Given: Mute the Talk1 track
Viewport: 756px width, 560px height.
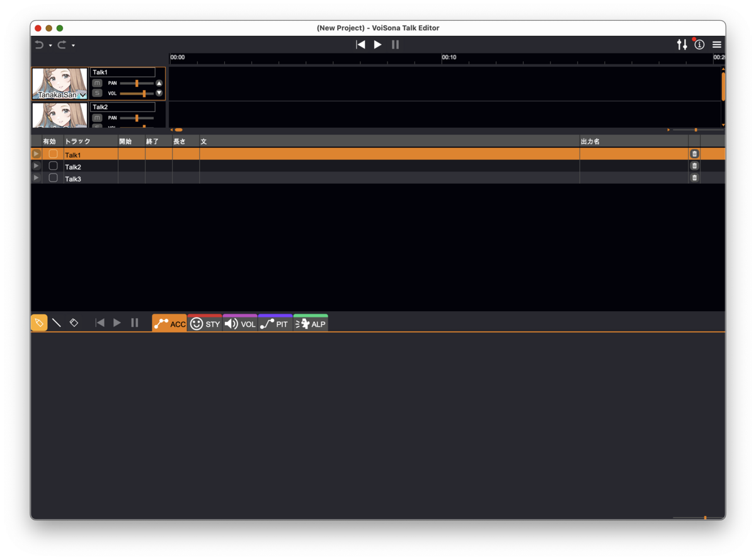Looking at the screenshot, I should (x=97, y=83).
